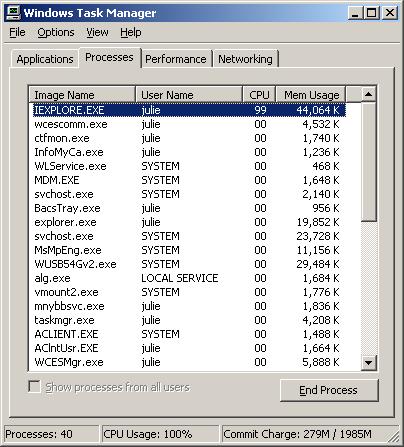This screenshot has height=447, width=404.
Task: Select the InfoMyCa.exe process
Action: 189,152
